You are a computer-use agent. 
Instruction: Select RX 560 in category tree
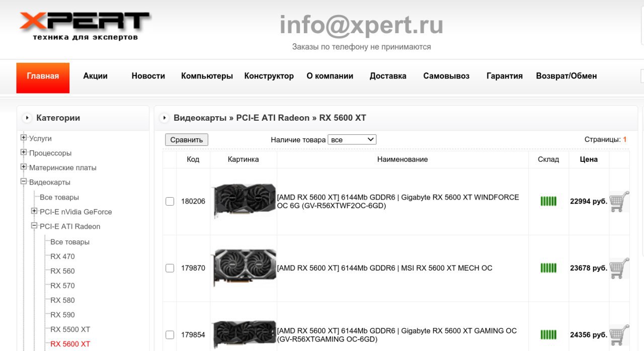click(x=62, y=271)
